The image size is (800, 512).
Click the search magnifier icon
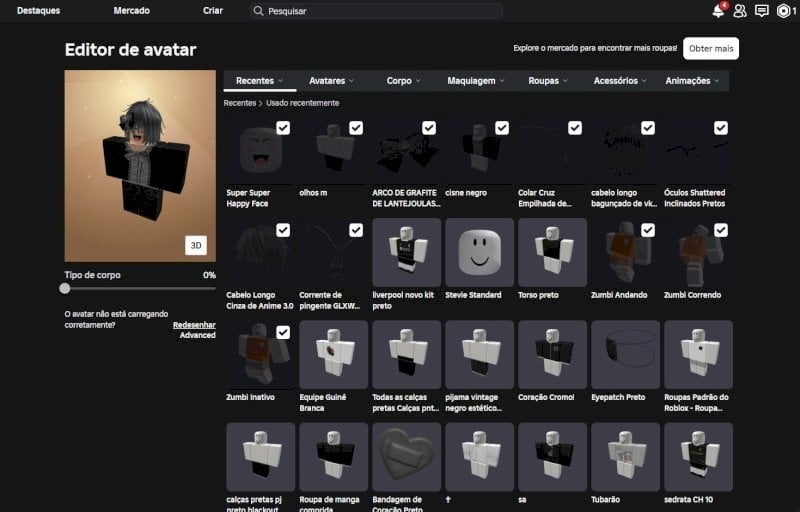coord(260,11)
